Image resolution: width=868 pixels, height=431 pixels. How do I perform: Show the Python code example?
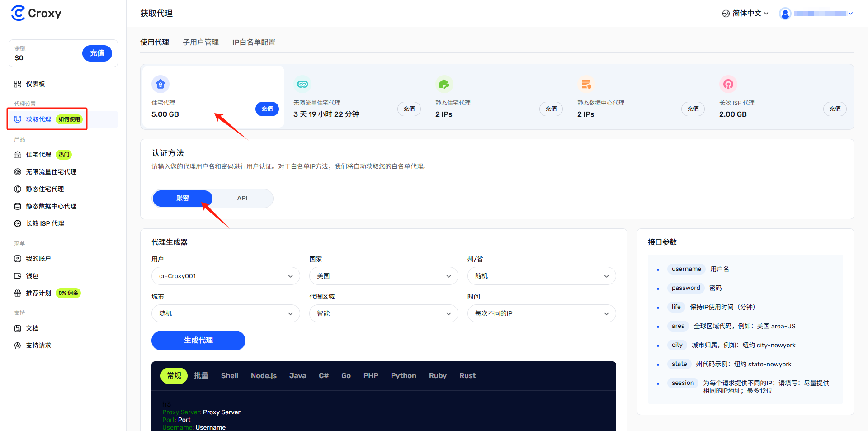(x=404, y=376)
